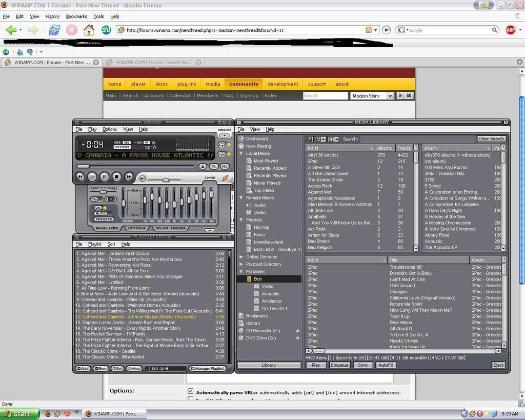Click Clear Search button
The image size is (525, 420).
(491, 138)
